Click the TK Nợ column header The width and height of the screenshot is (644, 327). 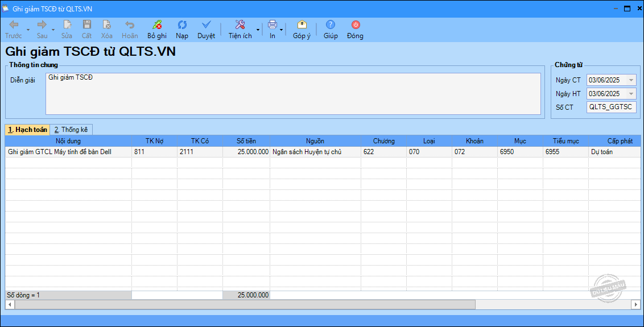tap(154, 141)
